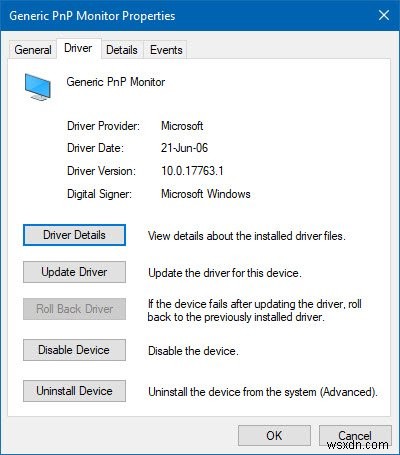Click the monitor device icon

pos(38,87)
